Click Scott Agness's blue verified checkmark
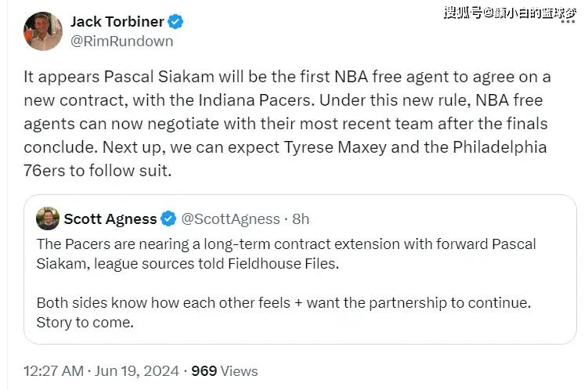Screen dimensions: 588x390 coord(168,218)
